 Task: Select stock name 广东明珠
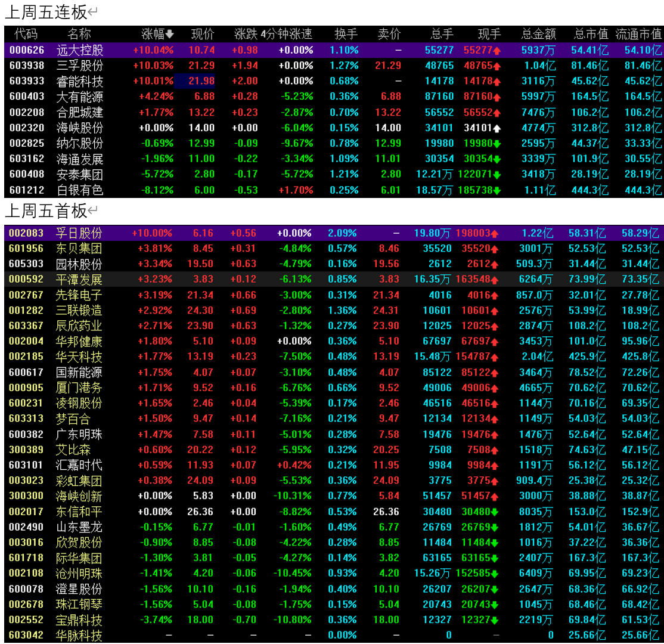pos(79,434)
